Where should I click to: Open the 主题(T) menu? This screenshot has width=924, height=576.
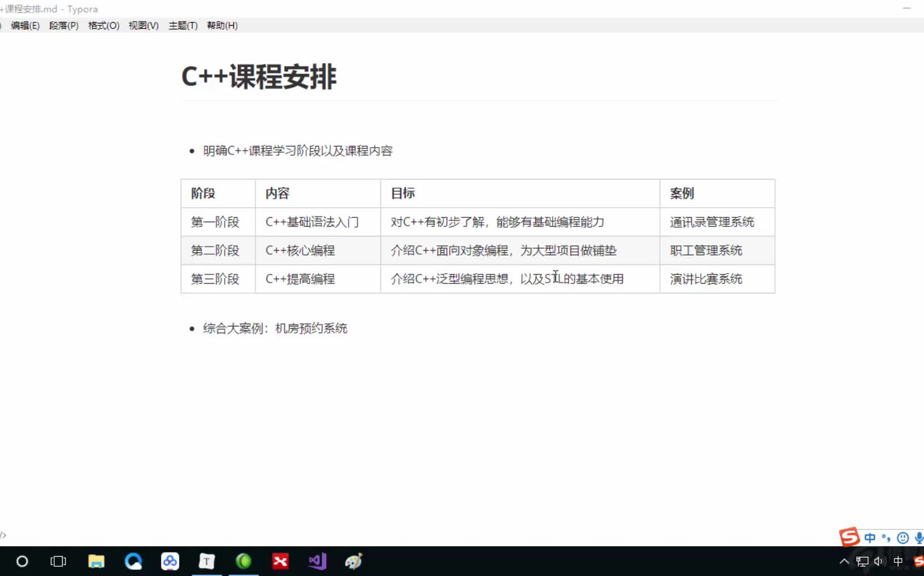[182, 25]
